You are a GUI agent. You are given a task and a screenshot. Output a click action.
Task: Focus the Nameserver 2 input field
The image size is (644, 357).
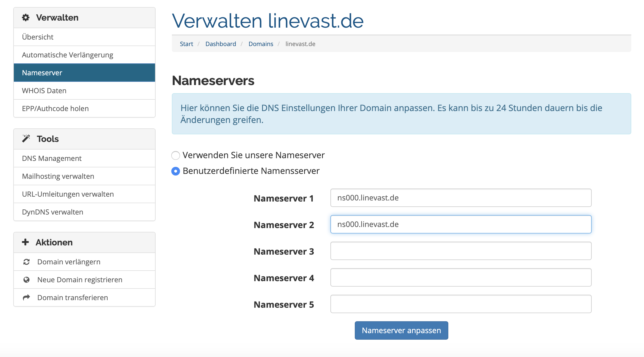461,224
